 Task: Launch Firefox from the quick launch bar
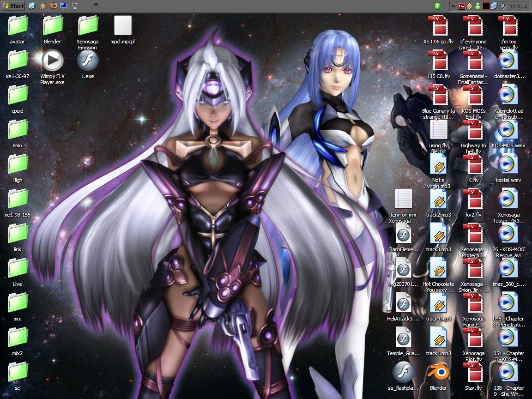pos(53,6)
